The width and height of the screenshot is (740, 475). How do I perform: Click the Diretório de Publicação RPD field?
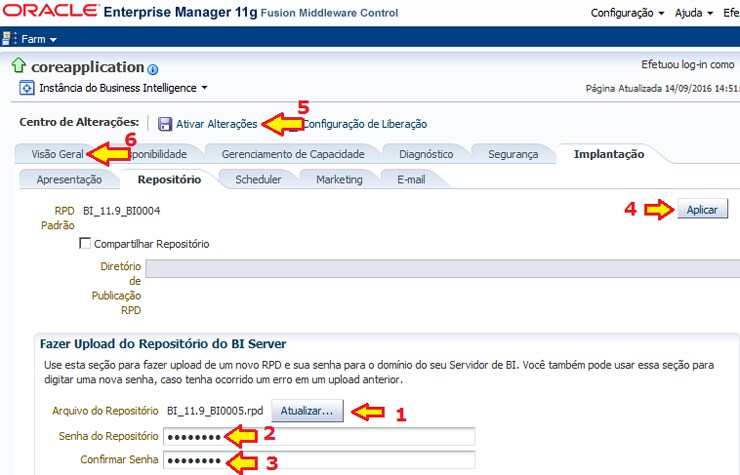443,268
